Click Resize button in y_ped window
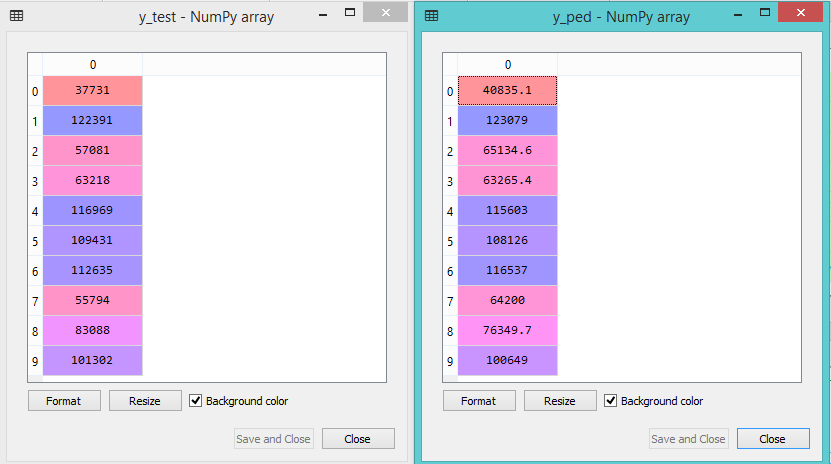The height and width of the screenshot is (464, 831). pos(560,401)
